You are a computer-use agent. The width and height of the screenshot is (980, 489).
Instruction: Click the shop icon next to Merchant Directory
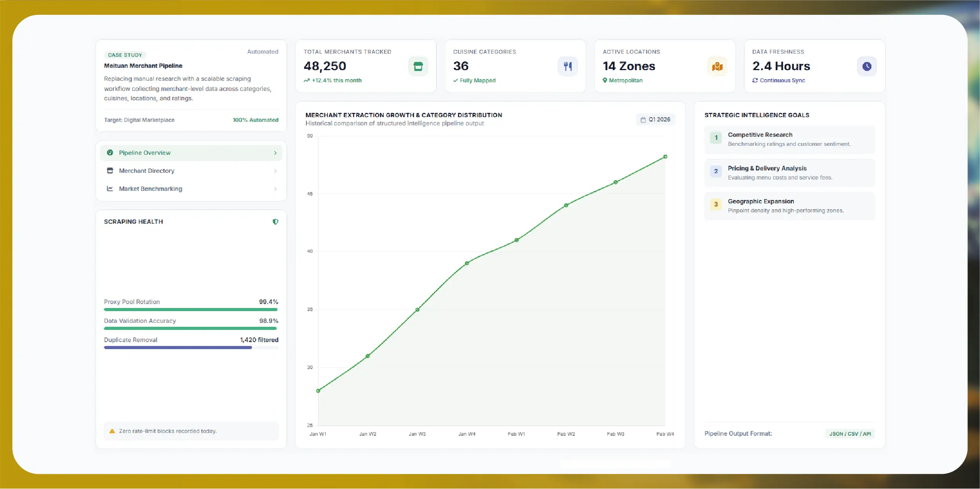coord(110,171)
